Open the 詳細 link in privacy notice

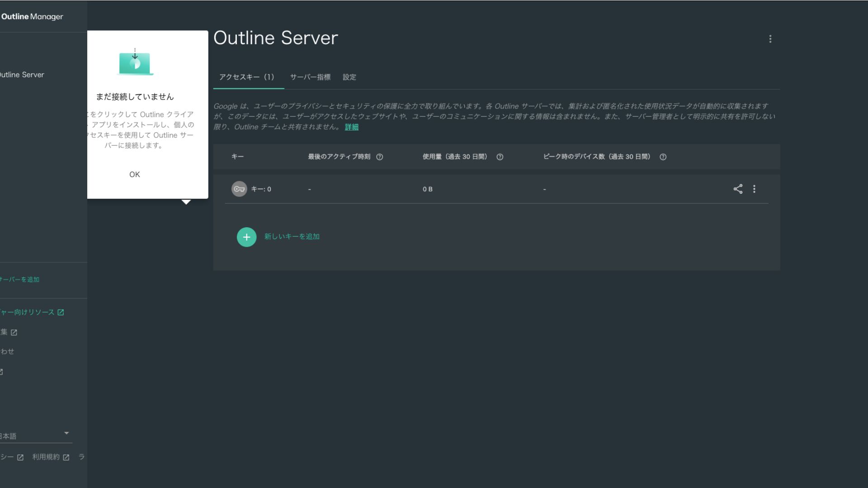click(x=351, y=127)
